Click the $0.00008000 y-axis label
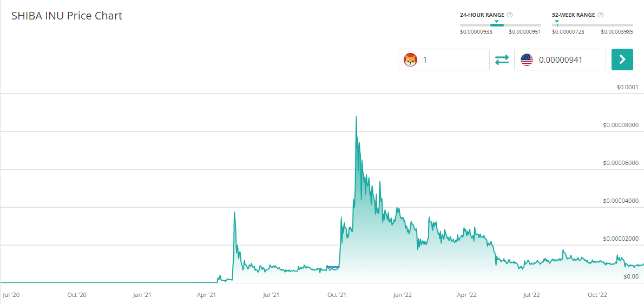This screenshot has width=644, height=304. tap(620, 125)
